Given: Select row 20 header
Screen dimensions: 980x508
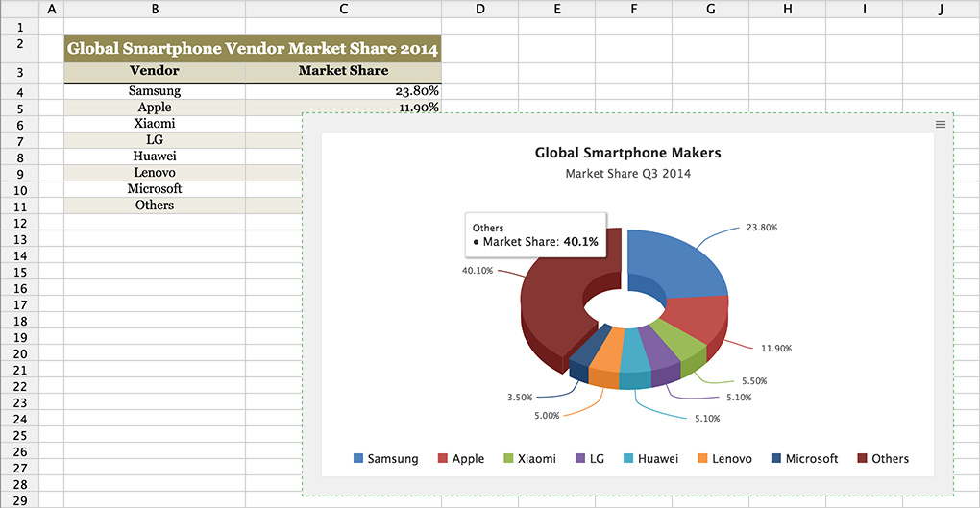Looking at the screenshot, I should pos(20,353).
